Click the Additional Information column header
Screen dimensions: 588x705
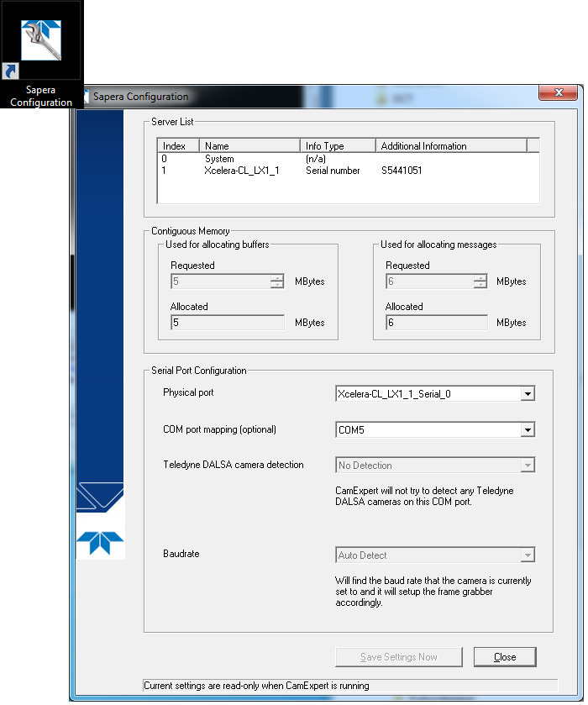(450, 146)
